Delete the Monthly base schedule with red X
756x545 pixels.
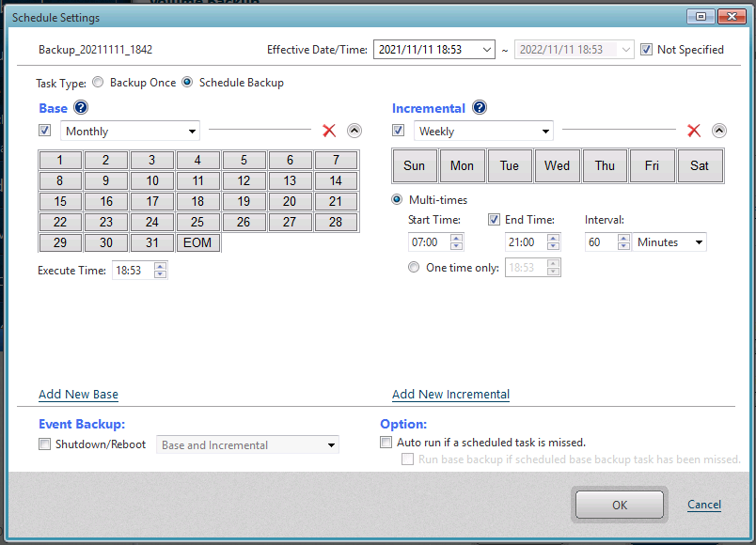point(329,132)
